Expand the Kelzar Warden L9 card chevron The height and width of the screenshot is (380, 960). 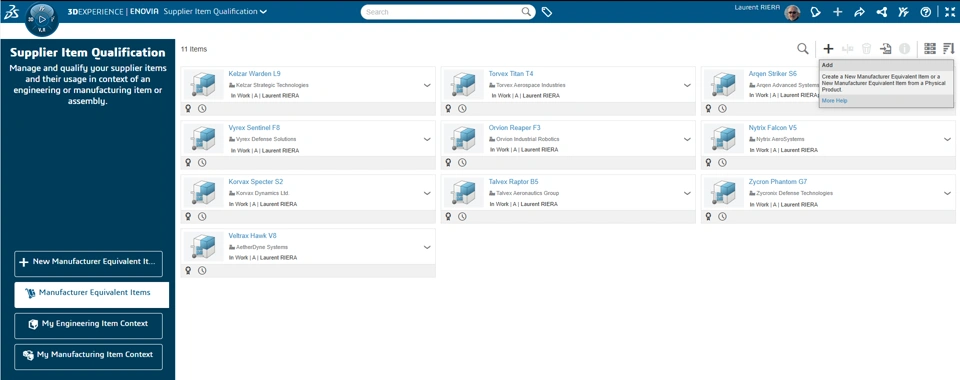coord(427,85)
